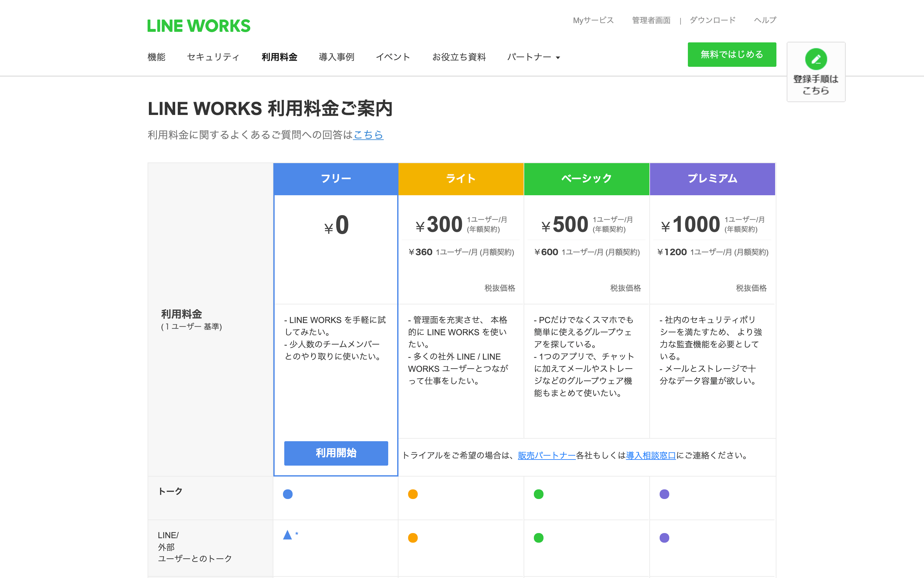Click the ¥1000 price text
The height and width of the screenshot is (578, 924).
tap(690, 224)
